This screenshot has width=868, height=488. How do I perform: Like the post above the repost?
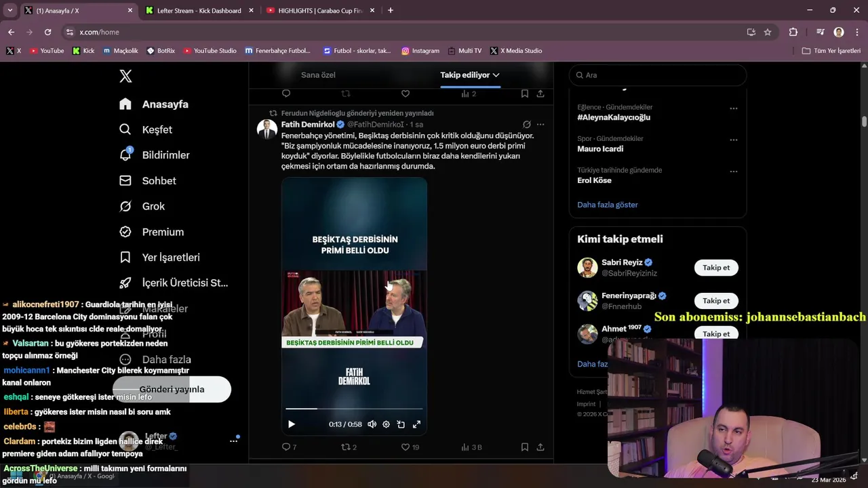click(406, 94)
